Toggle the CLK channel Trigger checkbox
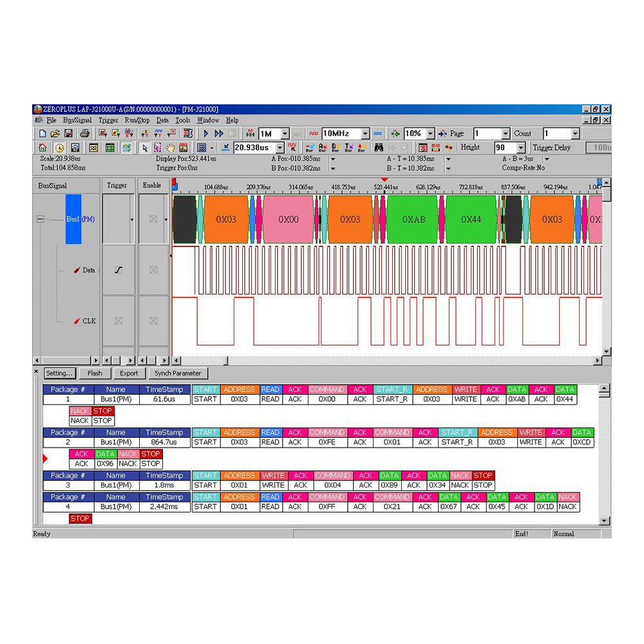The width and height of the screenshot is (644, 644). click(x=118, y=320)
